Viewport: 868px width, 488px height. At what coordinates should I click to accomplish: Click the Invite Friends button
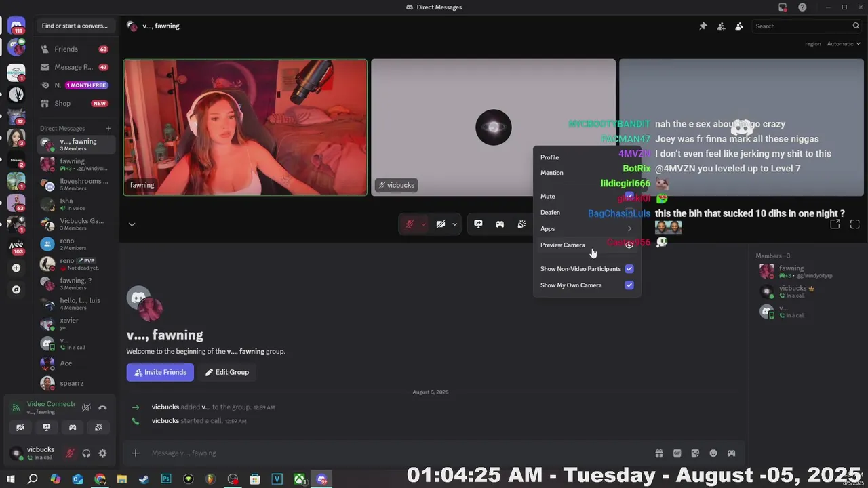point(160,372)
